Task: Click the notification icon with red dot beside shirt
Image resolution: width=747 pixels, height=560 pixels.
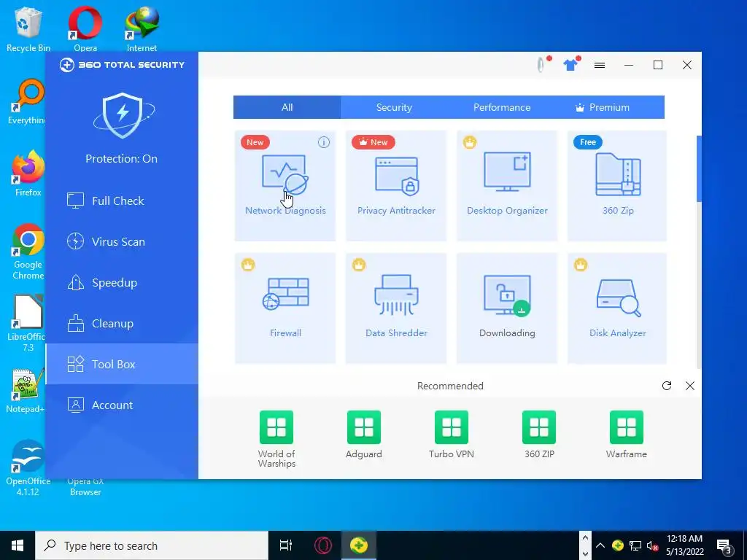Action: (x=542, y=64)
